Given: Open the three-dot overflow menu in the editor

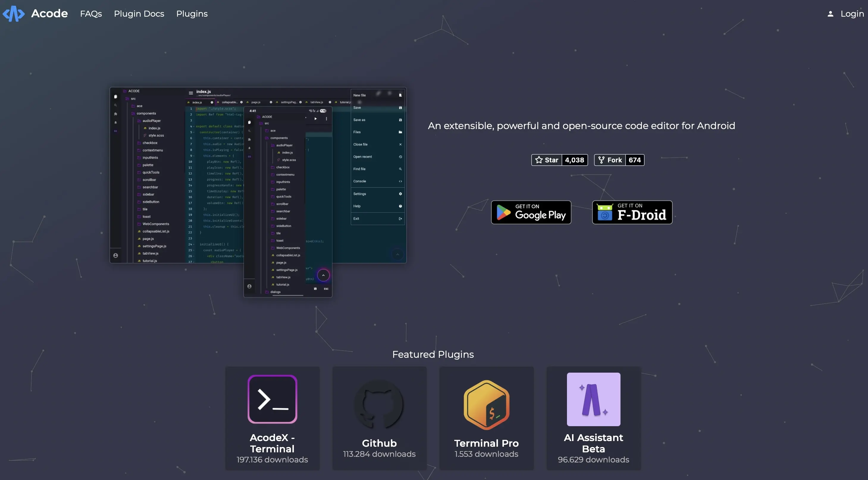Looking at the screenshot, I should [x=327, y=119].
